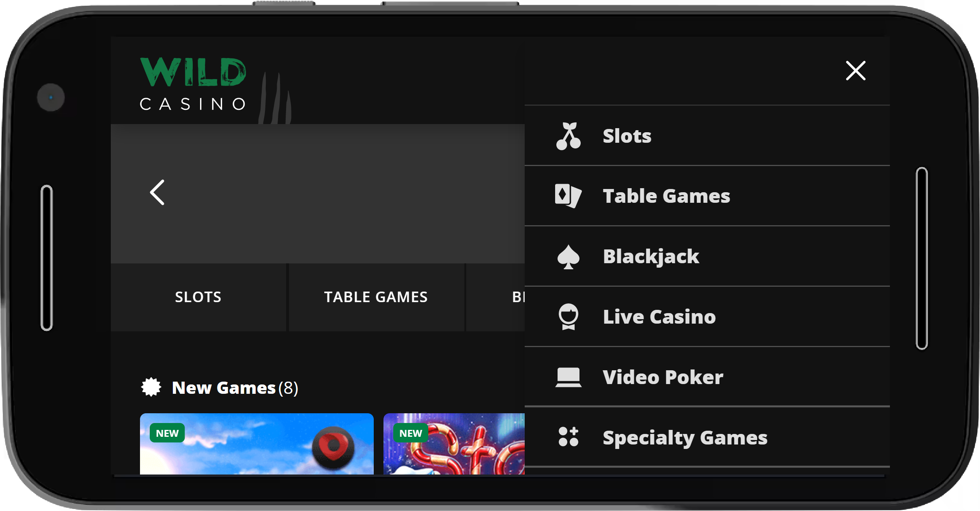The height and width of the screenshot is (511, 980).
Task: Click the Live Casino dealer icon
Action: pos(568,317)
